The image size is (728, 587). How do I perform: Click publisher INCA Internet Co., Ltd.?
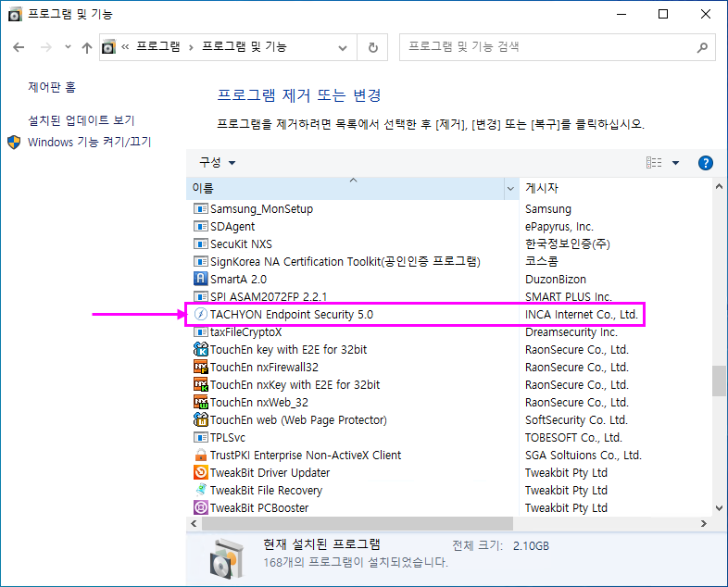582,315
